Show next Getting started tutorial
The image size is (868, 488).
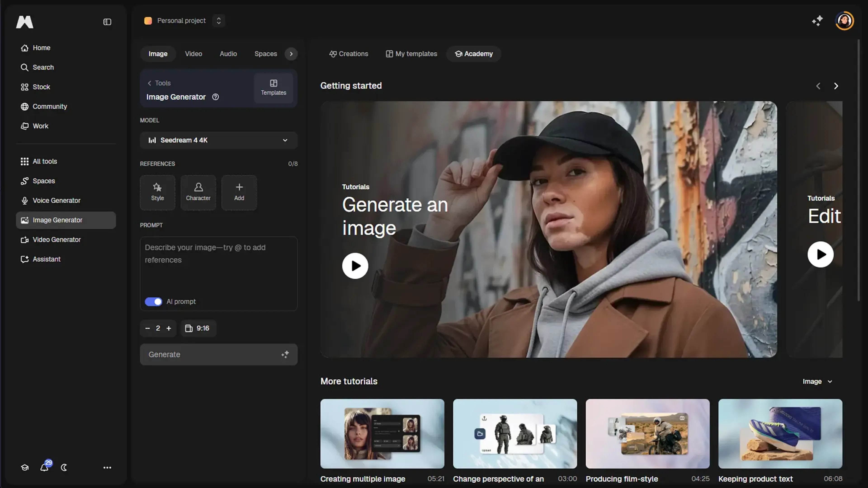pyautogui.click(x=836, y=86)
